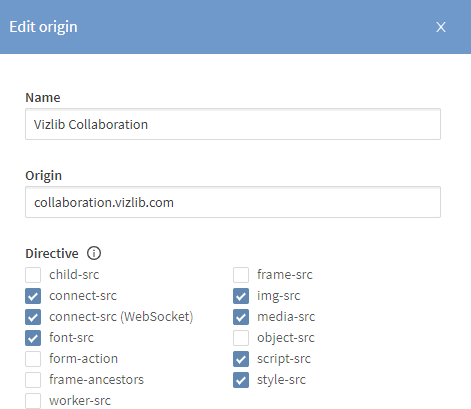Uncheck the style-src directive
471x409 pixels.
pos(241,380)
